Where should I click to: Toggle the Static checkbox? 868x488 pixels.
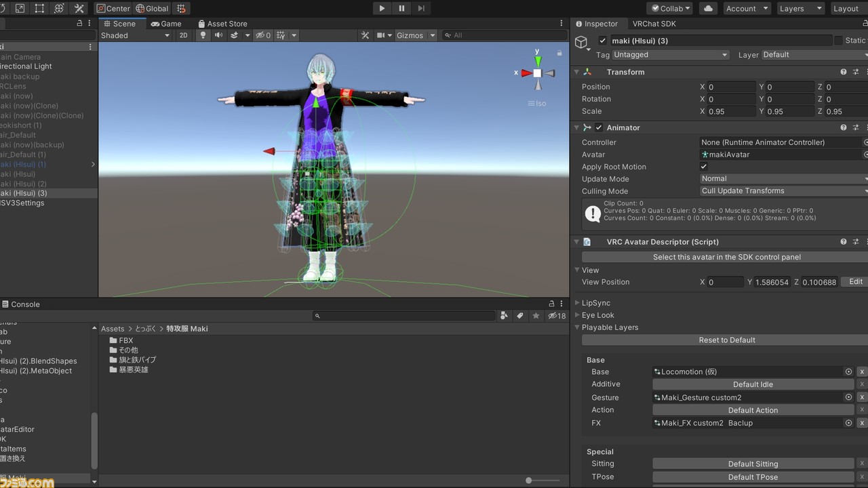click(839, 41)
